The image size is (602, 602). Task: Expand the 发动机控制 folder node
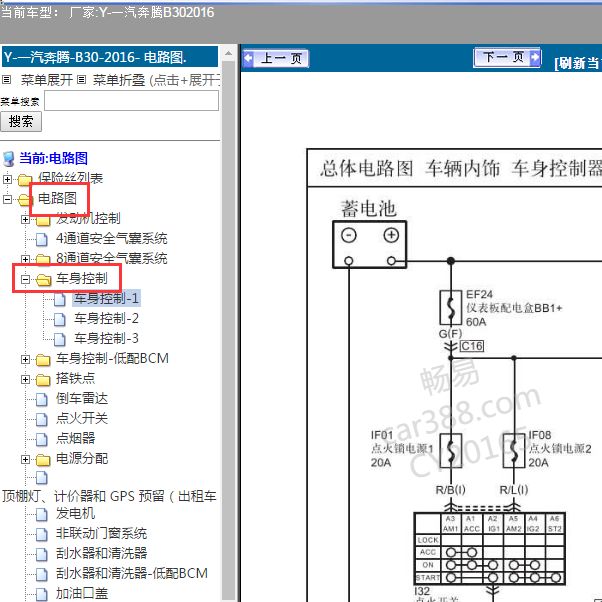25,219
